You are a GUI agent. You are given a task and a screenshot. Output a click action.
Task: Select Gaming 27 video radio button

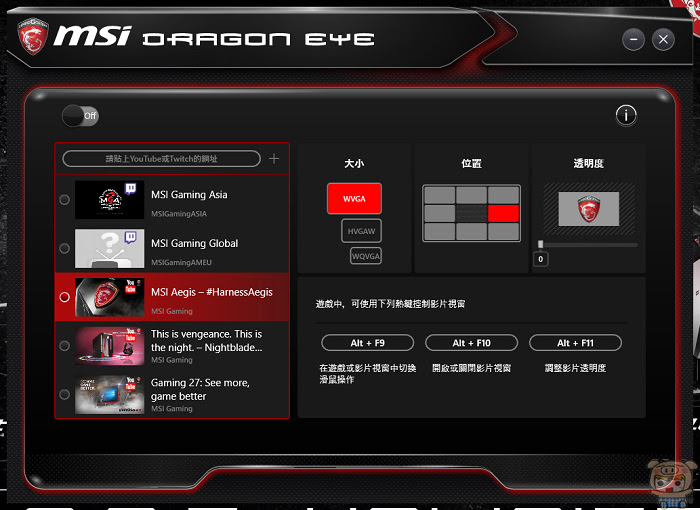click(x=65, y=394)
